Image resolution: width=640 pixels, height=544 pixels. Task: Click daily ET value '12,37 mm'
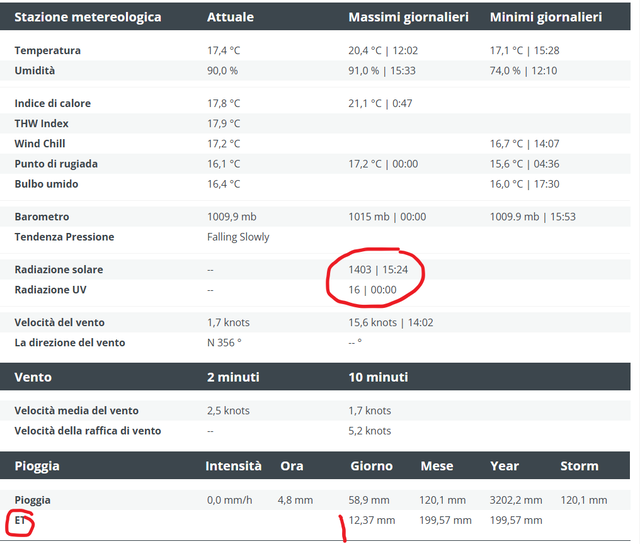point(371,520)
